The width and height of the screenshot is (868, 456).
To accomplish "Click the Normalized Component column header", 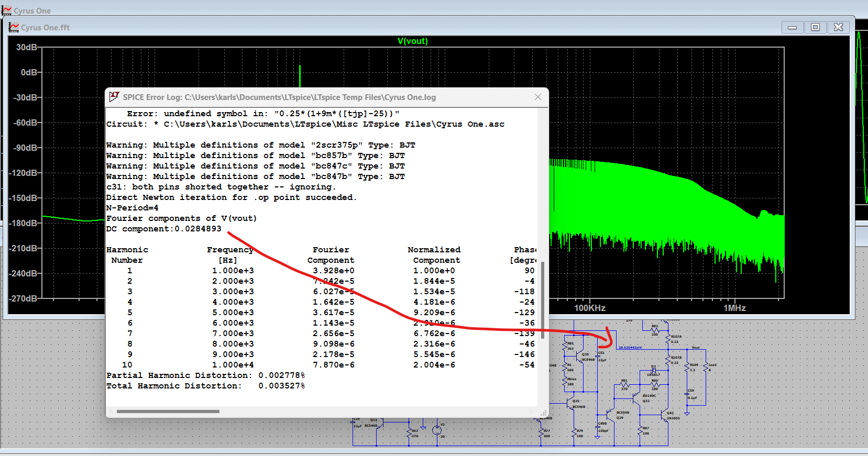I will click(434, 255).
